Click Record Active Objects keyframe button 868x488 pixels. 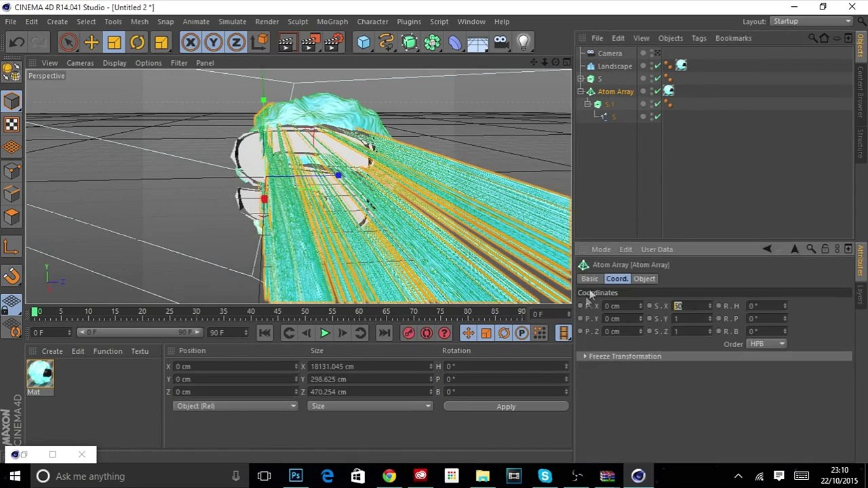point(408,333)
